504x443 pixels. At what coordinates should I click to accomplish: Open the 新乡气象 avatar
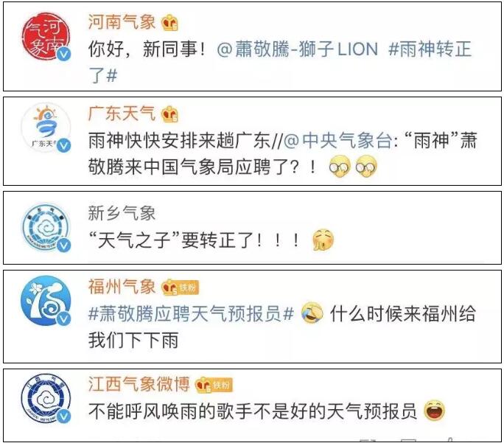click(46, 227)
